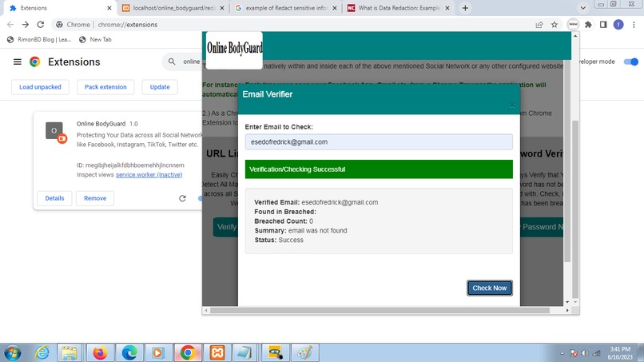Launch Internet Explorer from taskbar
Viewport: 644px width, 362px height.
pos(42,352)
